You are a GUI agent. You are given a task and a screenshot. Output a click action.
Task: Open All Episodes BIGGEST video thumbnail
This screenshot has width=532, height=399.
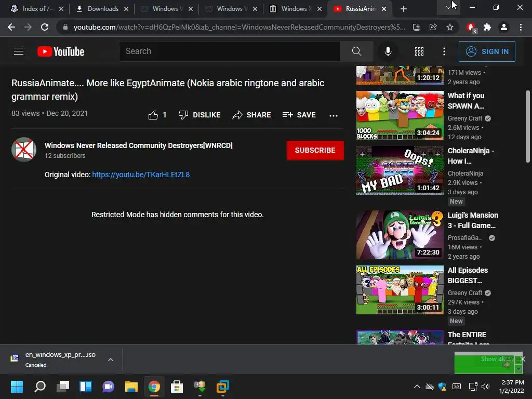(400, 290)
